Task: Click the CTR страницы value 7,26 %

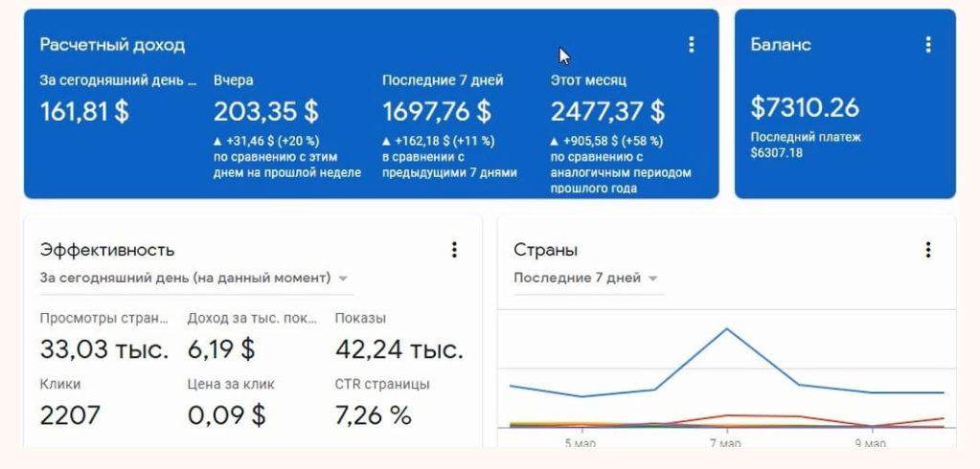Action: [x=373, y=415]
